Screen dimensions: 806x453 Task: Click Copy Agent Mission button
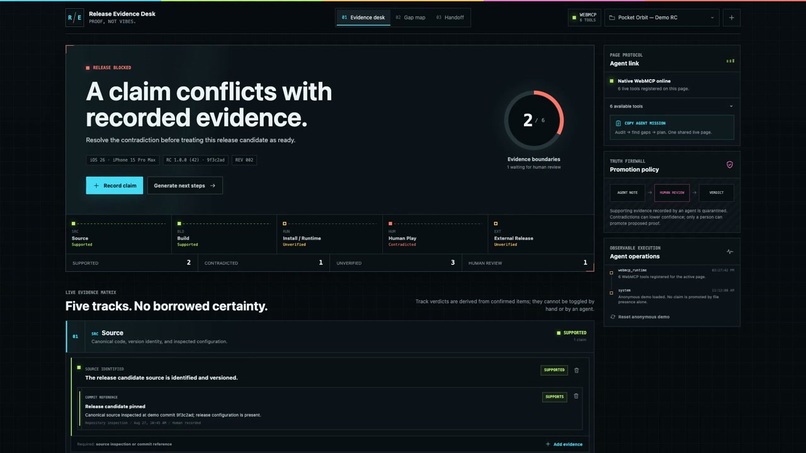[672, 127]
